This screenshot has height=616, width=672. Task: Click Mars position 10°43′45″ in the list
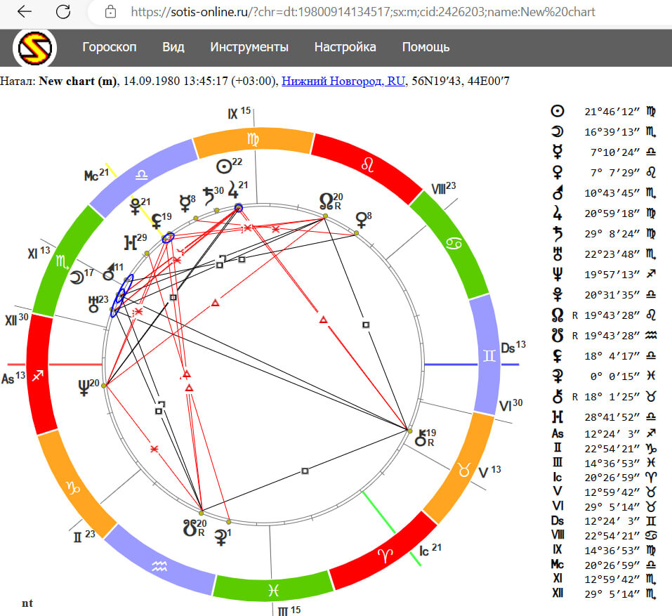612,193
